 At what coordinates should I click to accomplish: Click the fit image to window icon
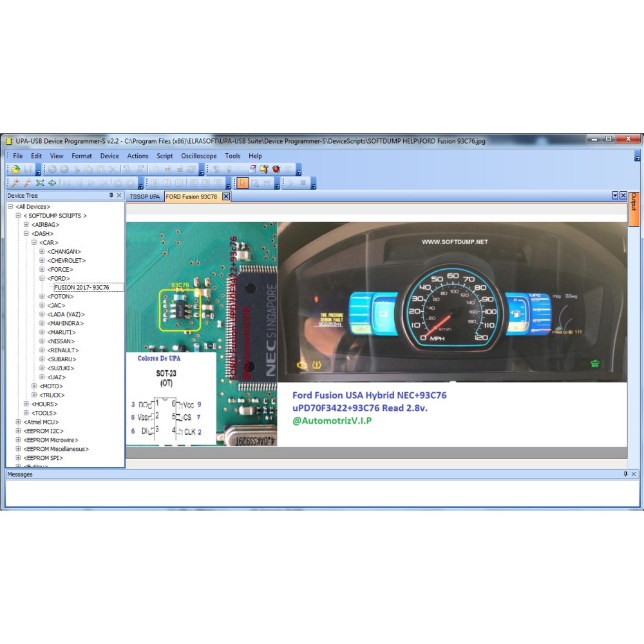click(40, 183)
